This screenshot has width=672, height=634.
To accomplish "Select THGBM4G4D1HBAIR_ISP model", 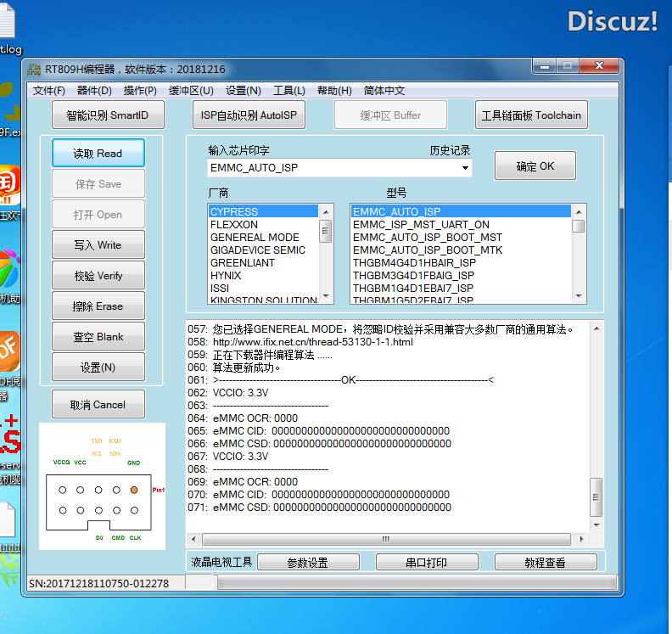I will pyautogui.click(x=461, y=263).
